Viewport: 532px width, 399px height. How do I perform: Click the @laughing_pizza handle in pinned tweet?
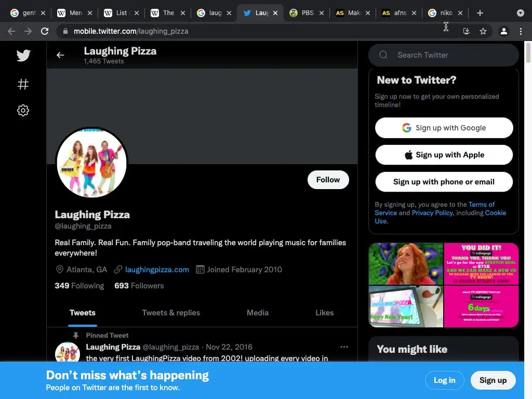click(x=170, y=347)
